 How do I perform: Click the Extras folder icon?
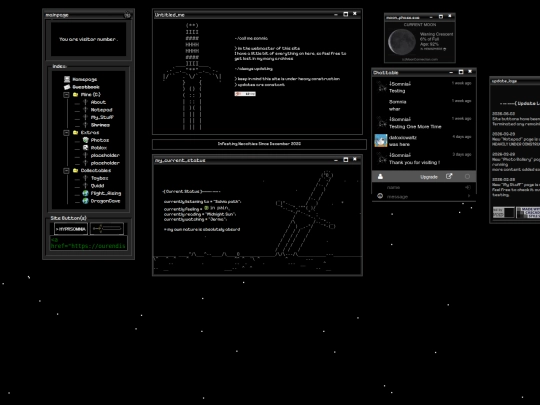click(x=75, y=133)
